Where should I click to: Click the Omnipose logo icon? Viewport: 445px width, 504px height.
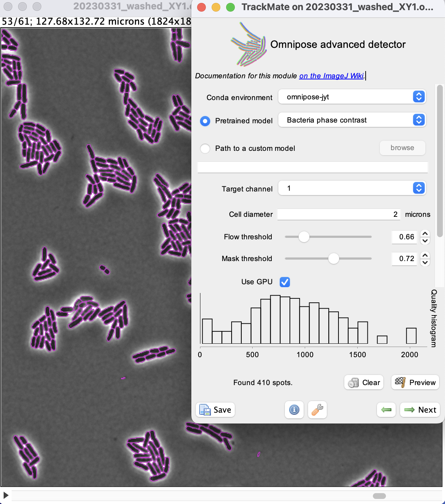coord(249,45)
